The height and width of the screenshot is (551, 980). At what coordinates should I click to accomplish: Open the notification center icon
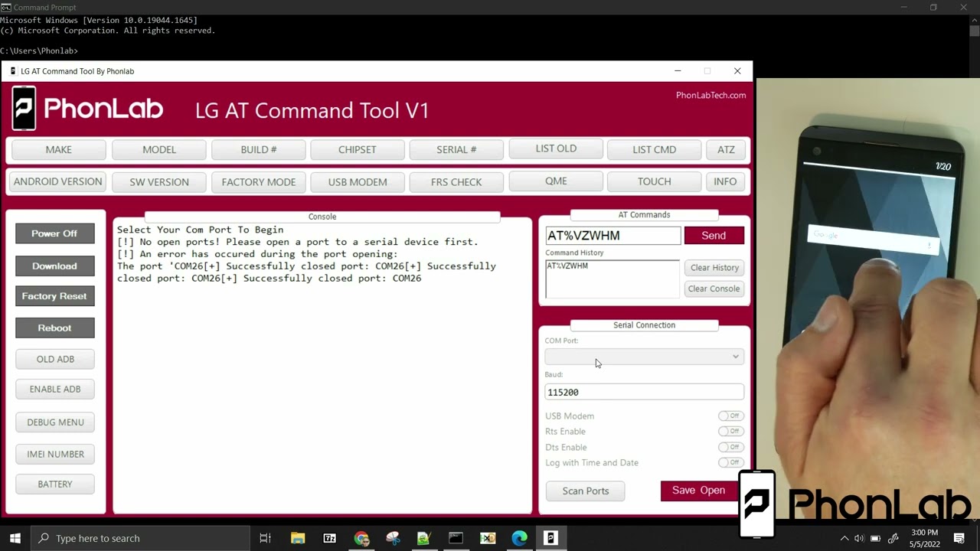(959, 538)
